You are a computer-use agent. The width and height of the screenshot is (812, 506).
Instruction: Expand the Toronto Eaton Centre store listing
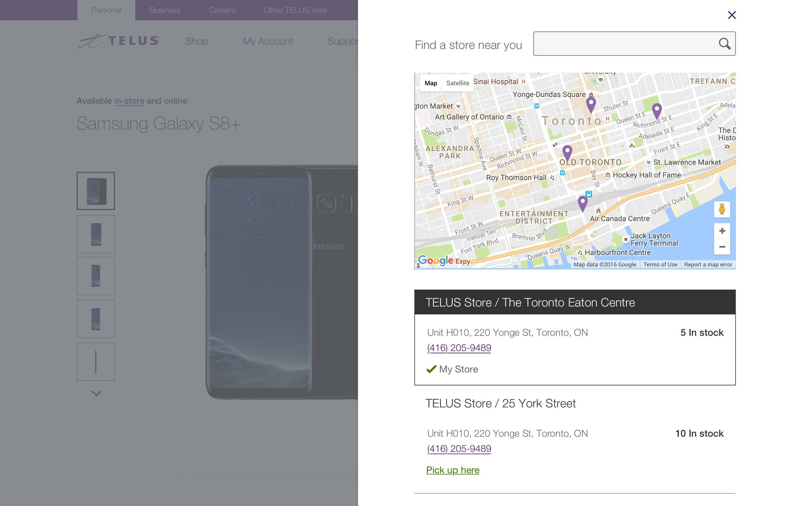click(x=574, y=302)
